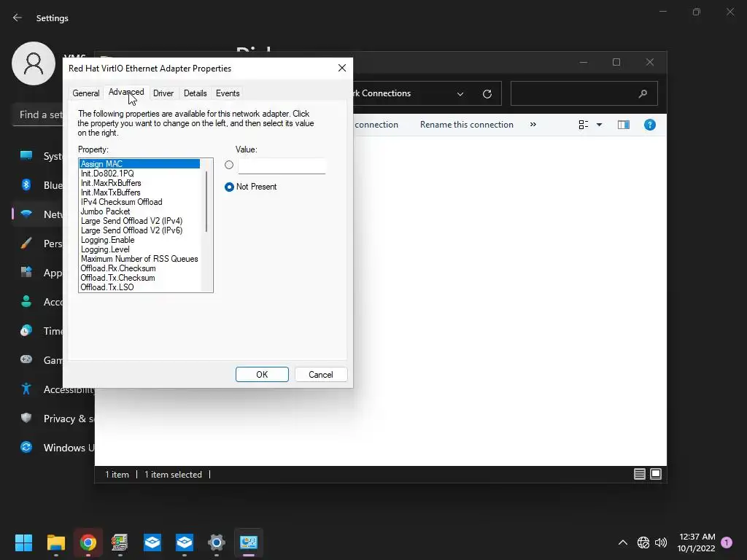Click the user profile avatar in Settings

click(x=34, y=63)
